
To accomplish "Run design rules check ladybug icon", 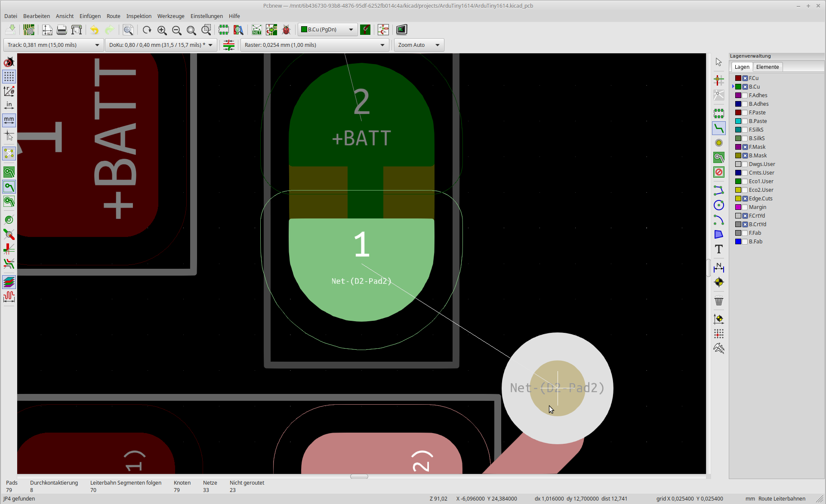I will point(286,30).
